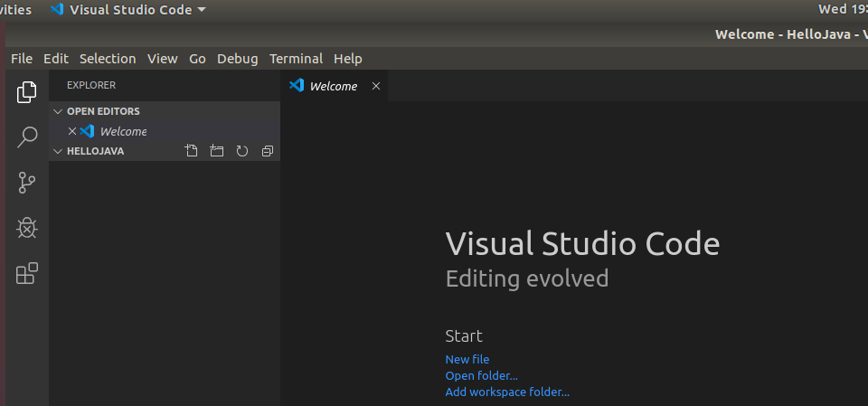
Task: Click the Add workspace folder... link
Action: pyautogui.click(x=507, y=392)
